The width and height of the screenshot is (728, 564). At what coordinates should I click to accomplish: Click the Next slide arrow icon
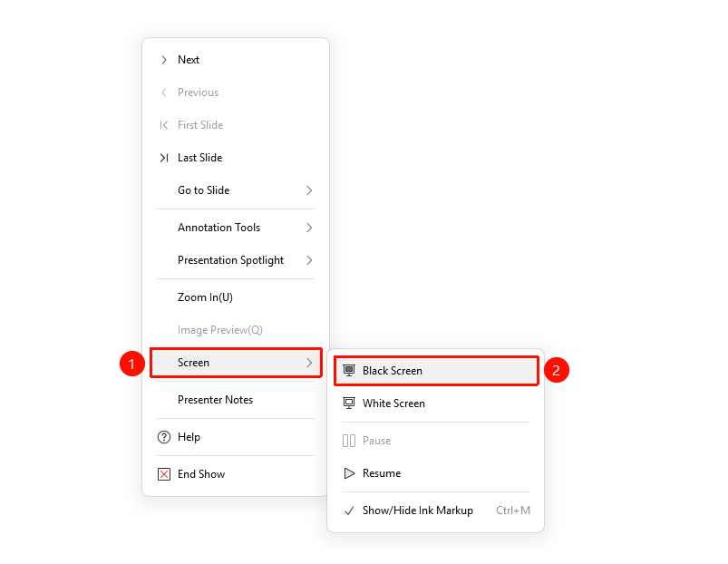[164, 60]
